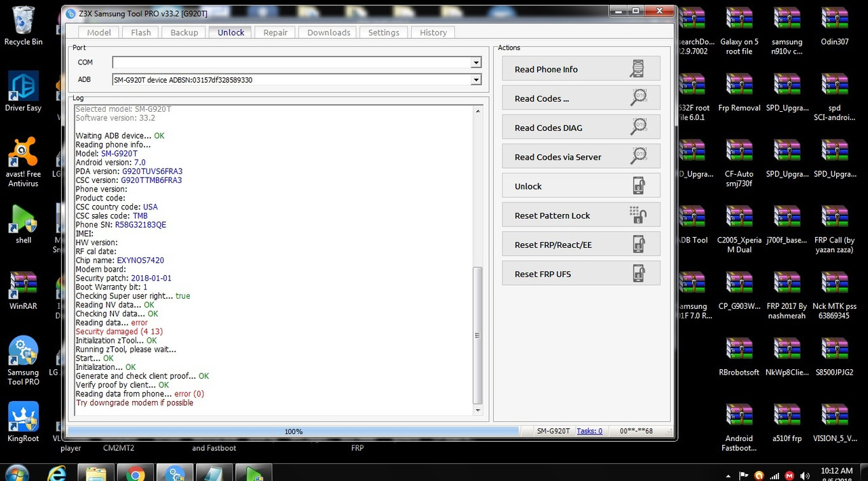Click Read Codes via Server button
This screenshot has height=481, width=868.
pos(581,156)
